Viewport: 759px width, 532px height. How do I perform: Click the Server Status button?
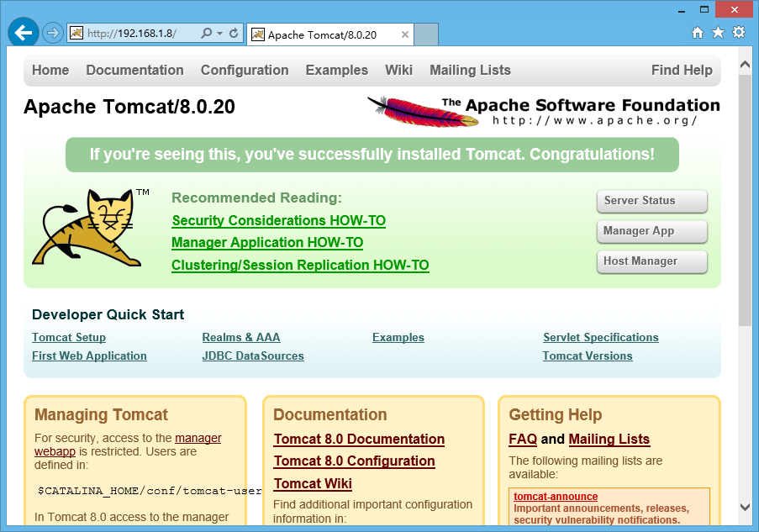click(651, 201)
